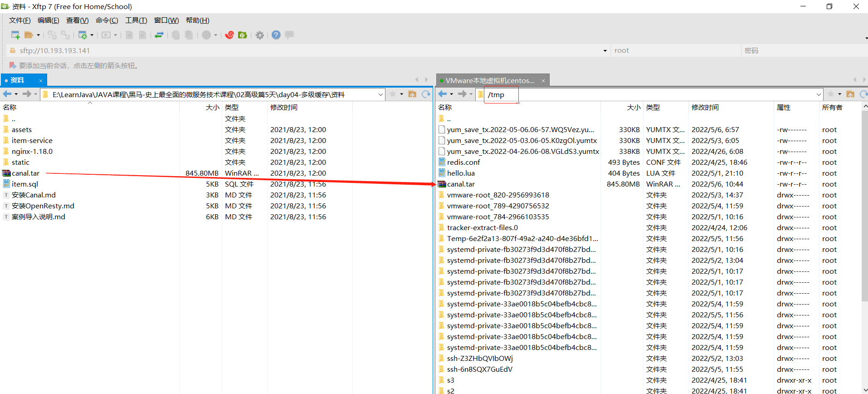Refresh the local pane listing

(426, 94)
